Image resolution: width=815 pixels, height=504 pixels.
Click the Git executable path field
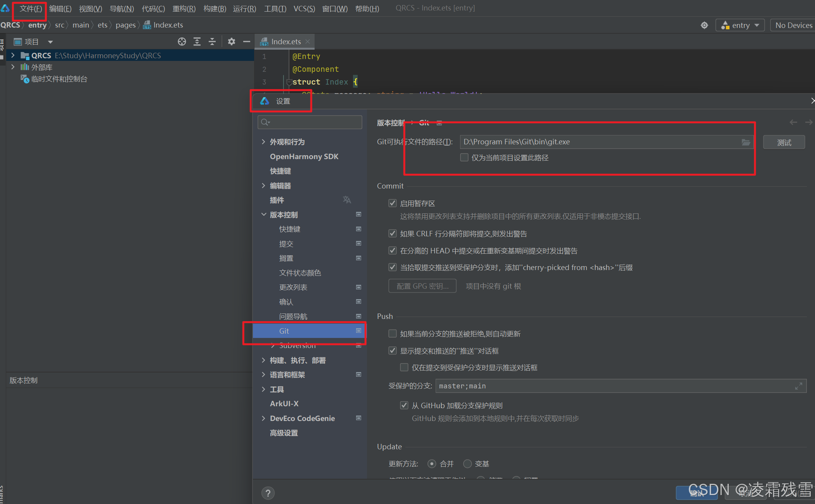tap(606, 142)
